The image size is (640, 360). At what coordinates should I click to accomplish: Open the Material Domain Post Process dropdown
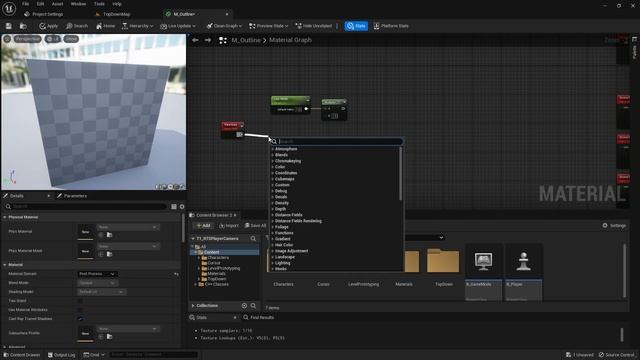pos(97,274)
